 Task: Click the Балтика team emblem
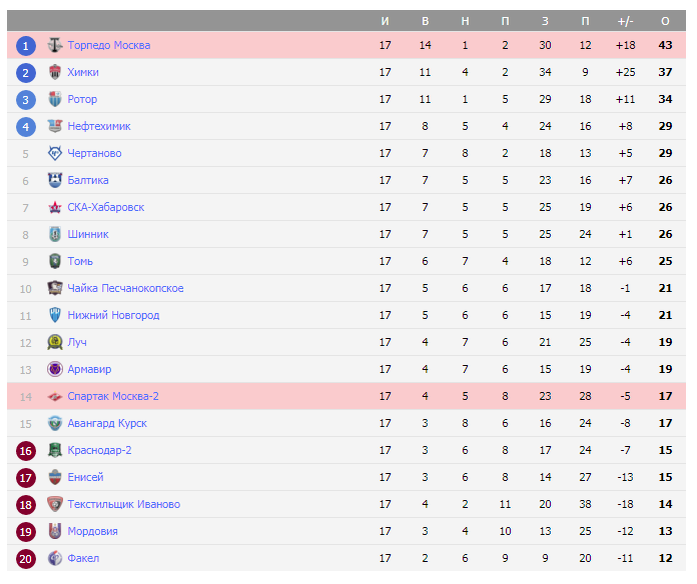point(55,180)
